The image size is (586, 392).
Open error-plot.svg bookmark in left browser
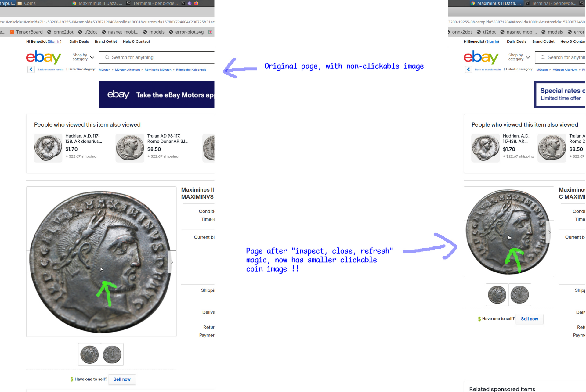coord(186,32)
